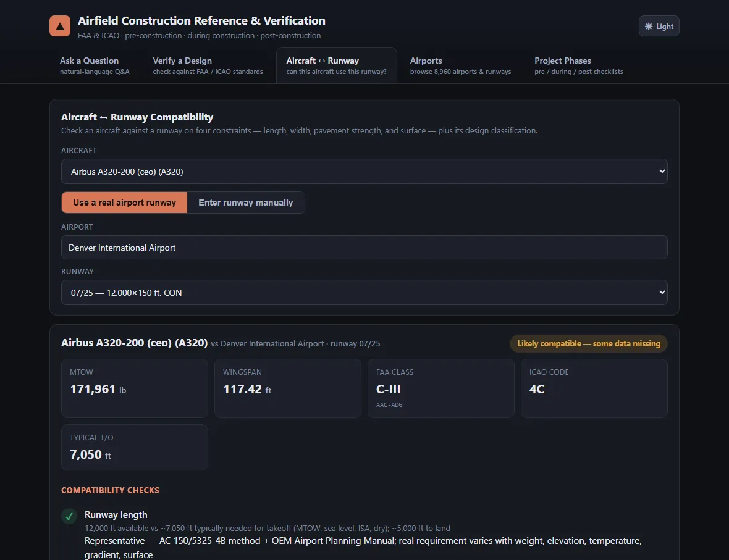This screenshot has width=729, height=560.
Task: Click the Wingspan value 117.42 ft
Action: click(x=247, y=389)
